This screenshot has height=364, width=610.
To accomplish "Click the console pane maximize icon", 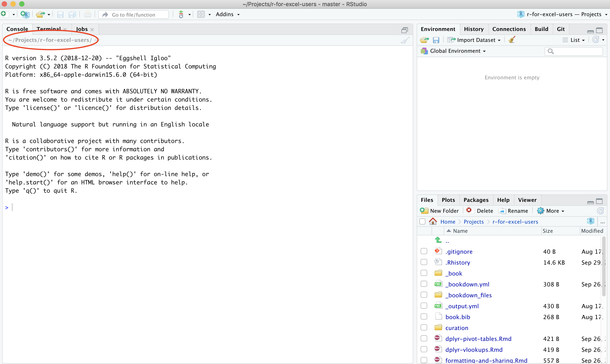I will pyautogui.click(x=405, y=30).
